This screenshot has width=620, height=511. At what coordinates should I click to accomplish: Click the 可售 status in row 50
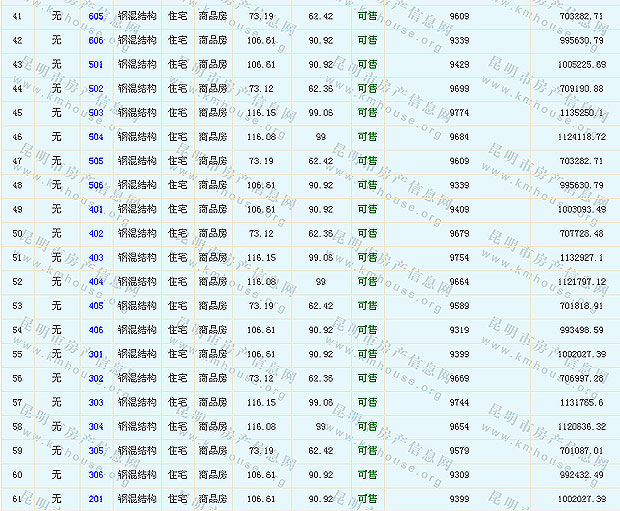367,234
